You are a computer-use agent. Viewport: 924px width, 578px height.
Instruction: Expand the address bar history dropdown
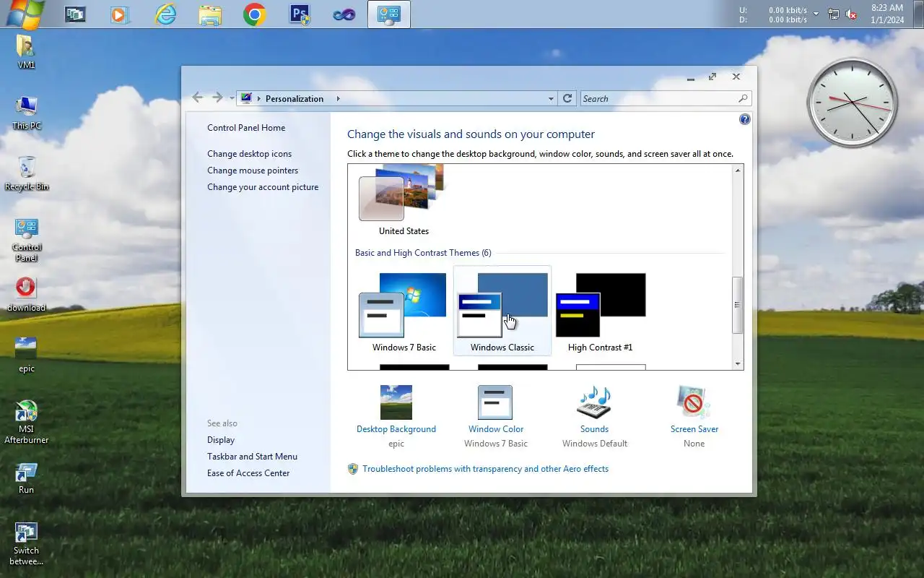coord(551,98)
